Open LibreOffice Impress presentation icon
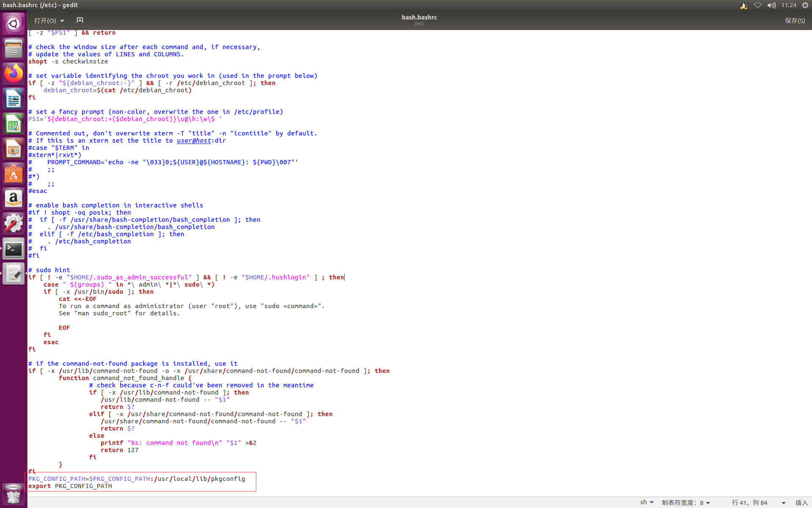The width and height of the screenshot is (812, 508). click(x=14, y=149)
